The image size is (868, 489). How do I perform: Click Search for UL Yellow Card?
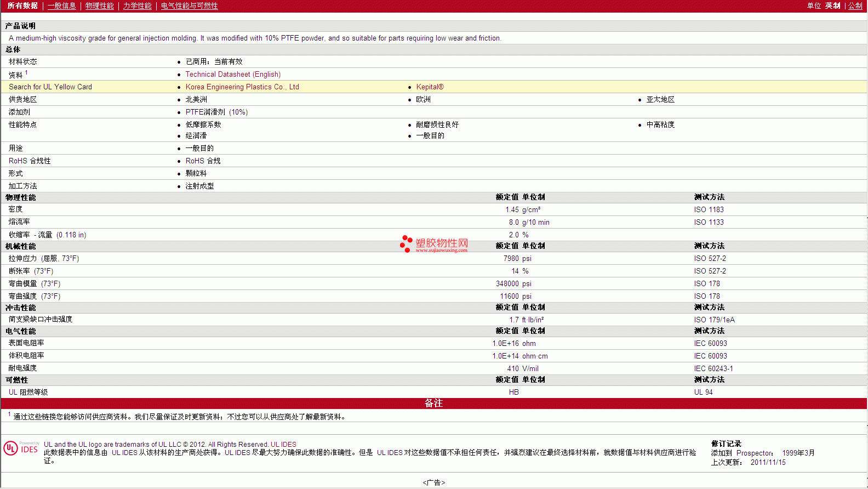(50, 87)
